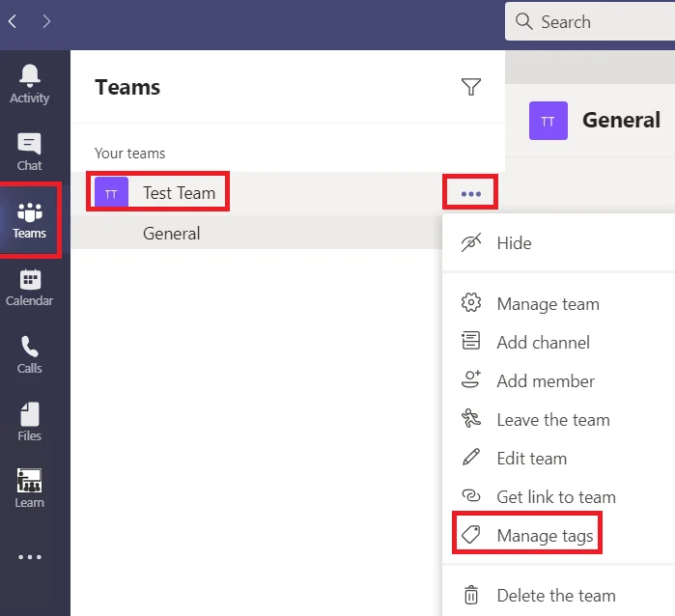Choose Delete the team menu entry
This screenshot has height=616, width=675.
tap(559, 596)
